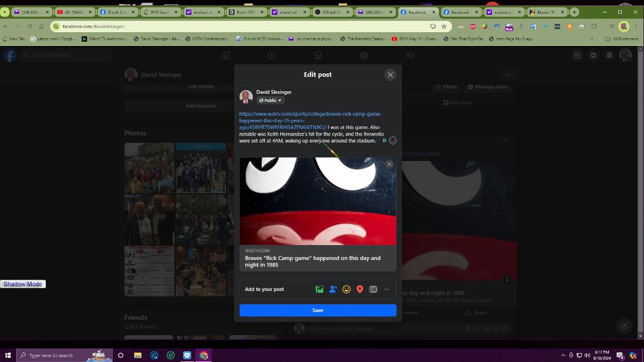Remove the WSBTV link preview

point(389,165)
